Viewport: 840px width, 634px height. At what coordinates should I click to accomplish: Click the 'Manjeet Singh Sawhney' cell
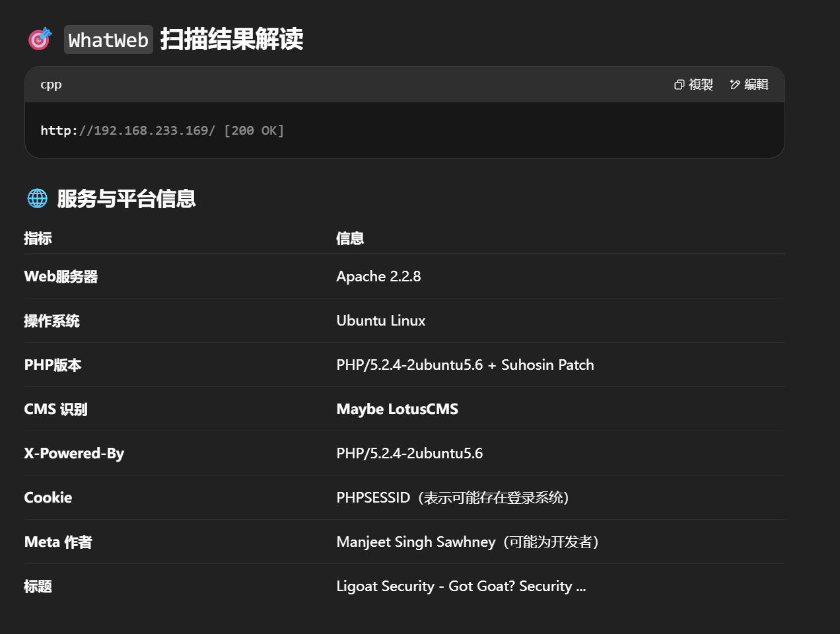coord(468,542)
